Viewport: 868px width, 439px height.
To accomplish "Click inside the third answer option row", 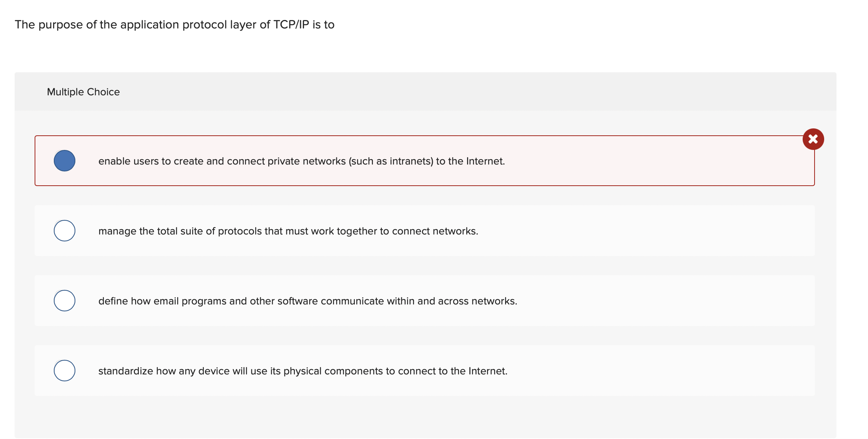I will coord(423,301).
